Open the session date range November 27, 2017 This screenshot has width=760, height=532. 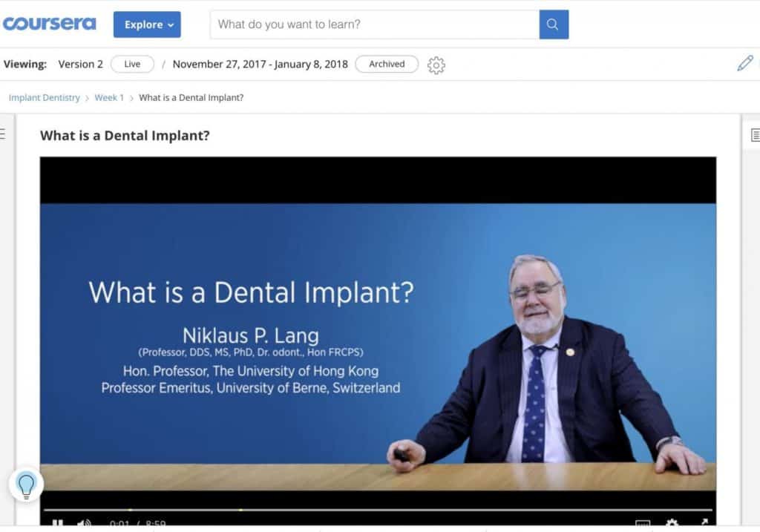pyautogui.click(x=260, y=64)
